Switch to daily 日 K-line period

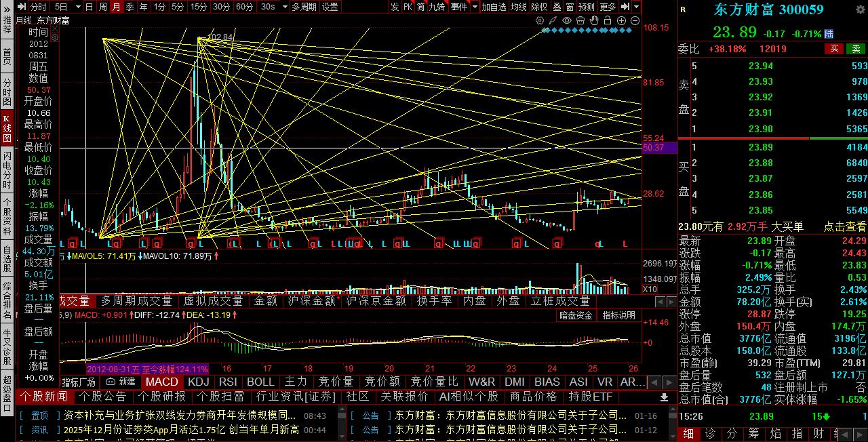point(89,7)
